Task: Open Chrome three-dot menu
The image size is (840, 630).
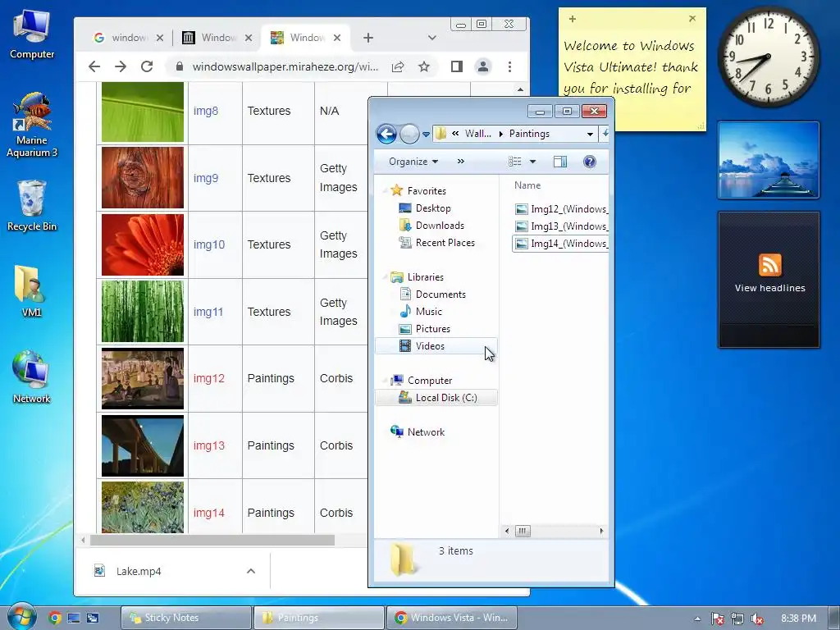Action: pos(509,66)
